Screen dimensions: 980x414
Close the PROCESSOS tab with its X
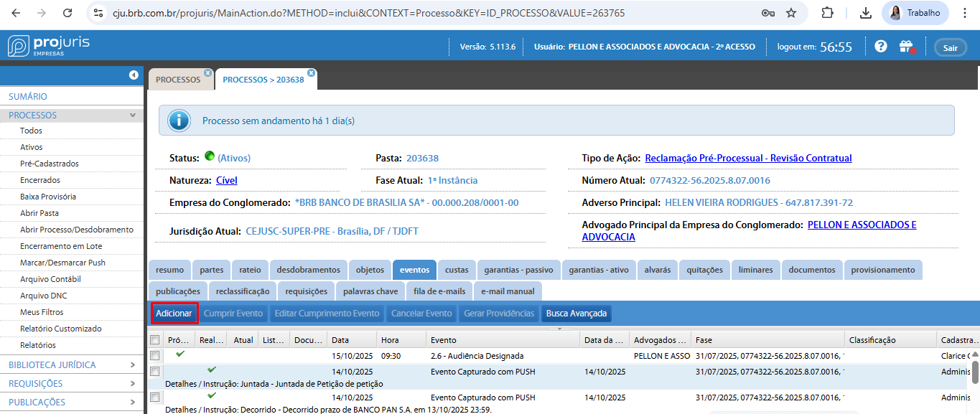coord(207,72)
